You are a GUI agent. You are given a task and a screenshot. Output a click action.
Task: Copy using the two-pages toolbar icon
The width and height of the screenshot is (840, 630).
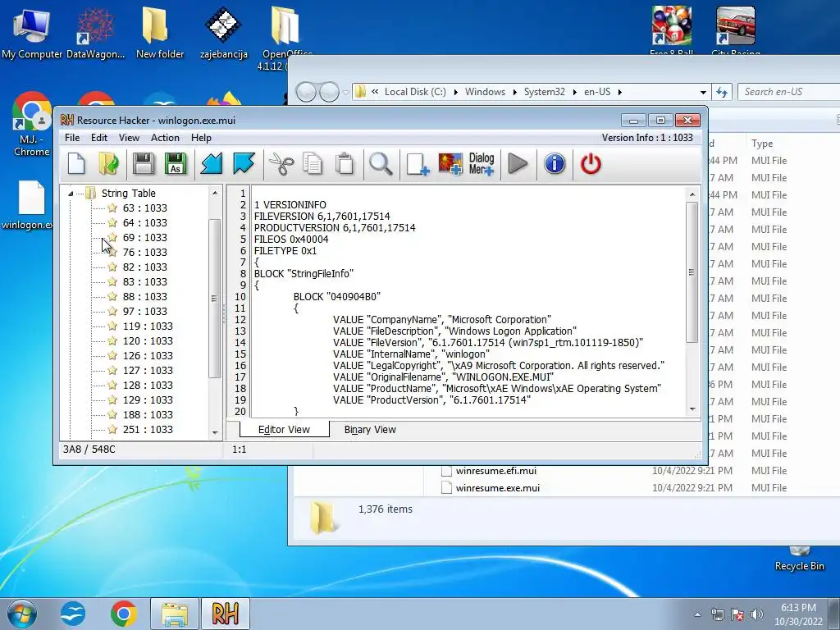pyautogui.click(x=313, y=163)
